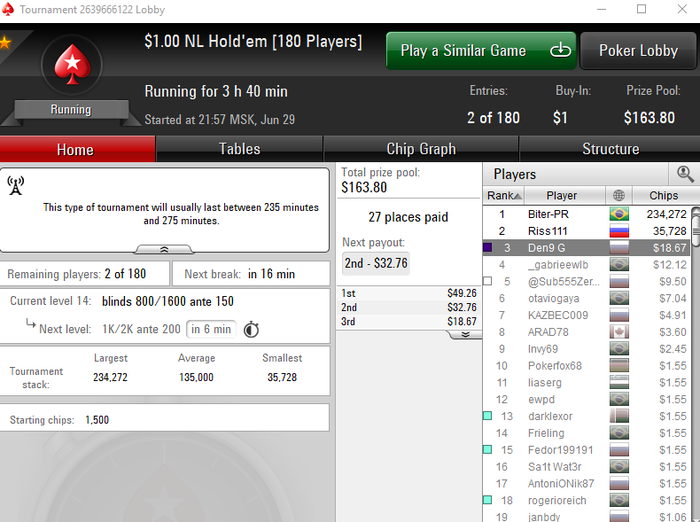Collapse the tournament info message panel
Viewport: 700px width, 522px height.
(164, 249)
